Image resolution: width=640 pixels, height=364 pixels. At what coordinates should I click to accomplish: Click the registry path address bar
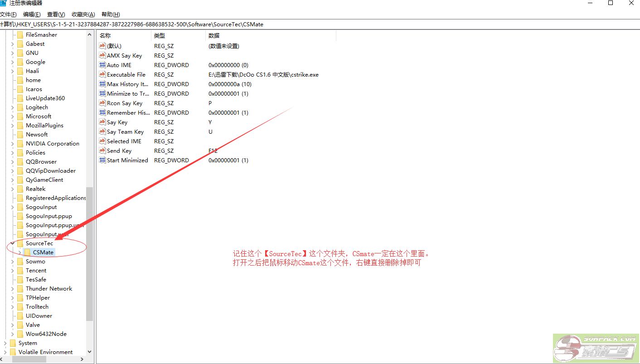pos(317,24)
